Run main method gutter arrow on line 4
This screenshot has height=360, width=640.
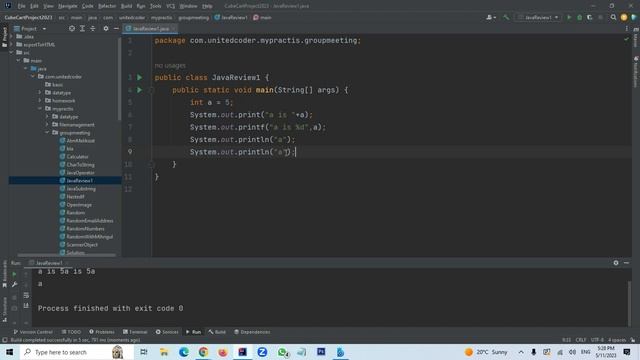[140, 90]
